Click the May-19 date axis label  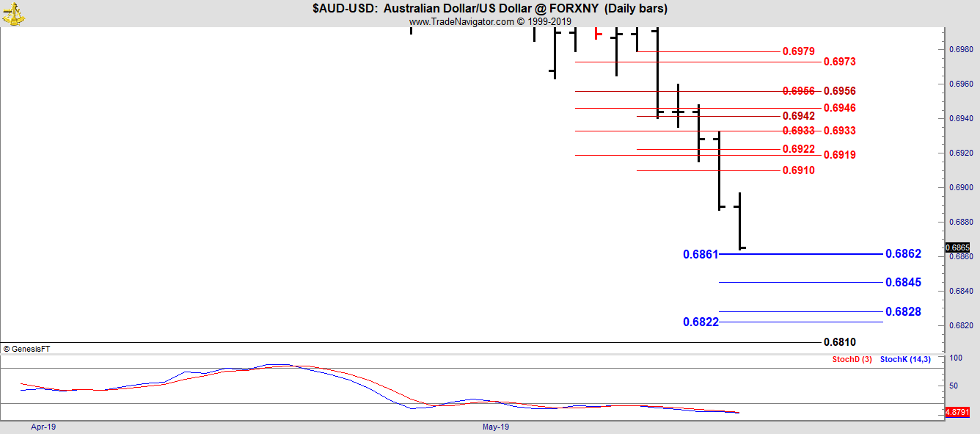coord(495,427)
